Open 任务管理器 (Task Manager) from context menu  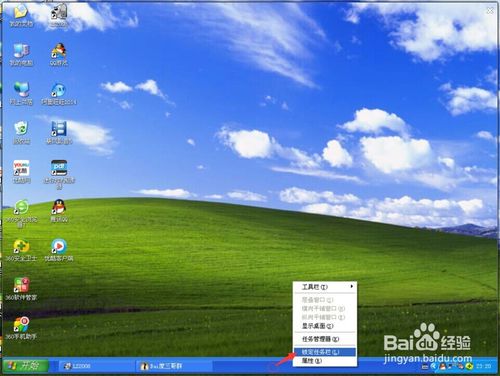tap(325, 339)
